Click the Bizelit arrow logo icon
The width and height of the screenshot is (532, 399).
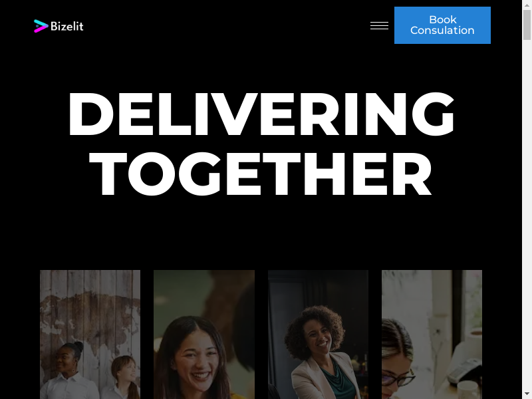point(41,26)
